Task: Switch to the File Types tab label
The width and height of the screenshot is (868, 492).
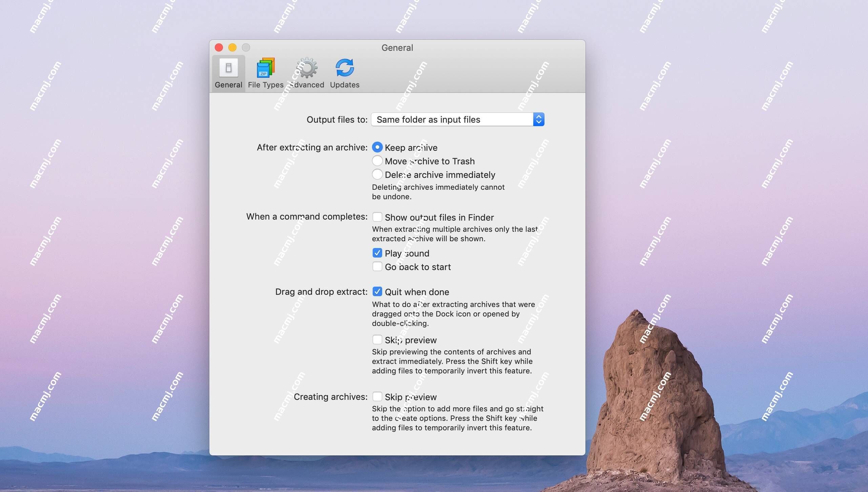Action: click(266, 85)
